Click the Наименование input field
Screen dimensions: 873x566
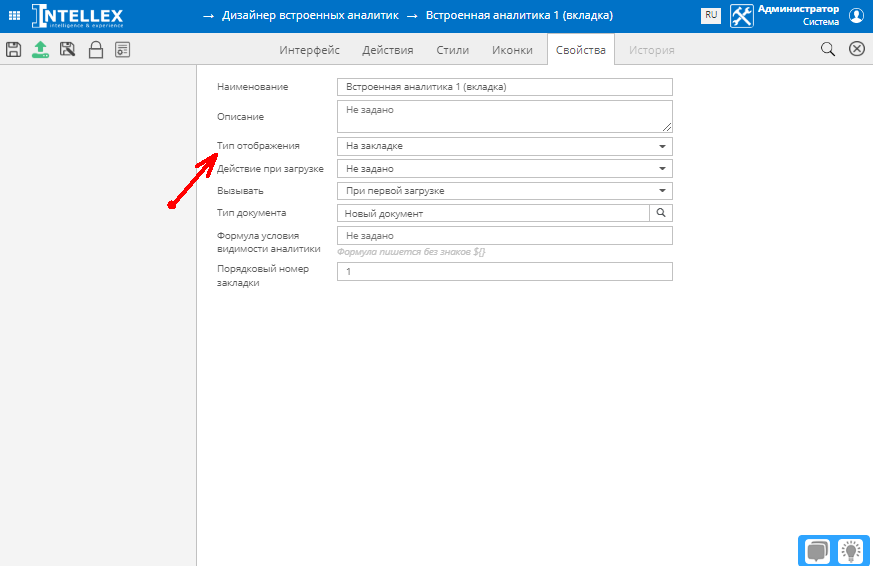(x=504, y=87)
